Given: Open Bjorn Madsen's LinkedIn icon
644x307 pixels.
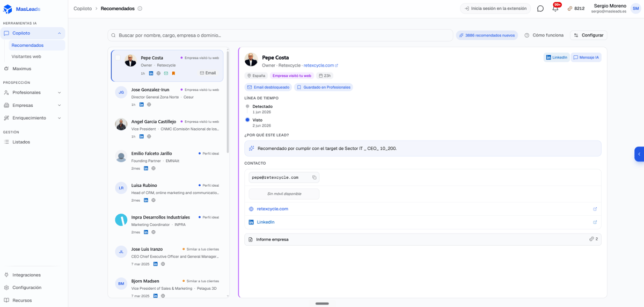Looking at the screenshot, I should 156,296.
